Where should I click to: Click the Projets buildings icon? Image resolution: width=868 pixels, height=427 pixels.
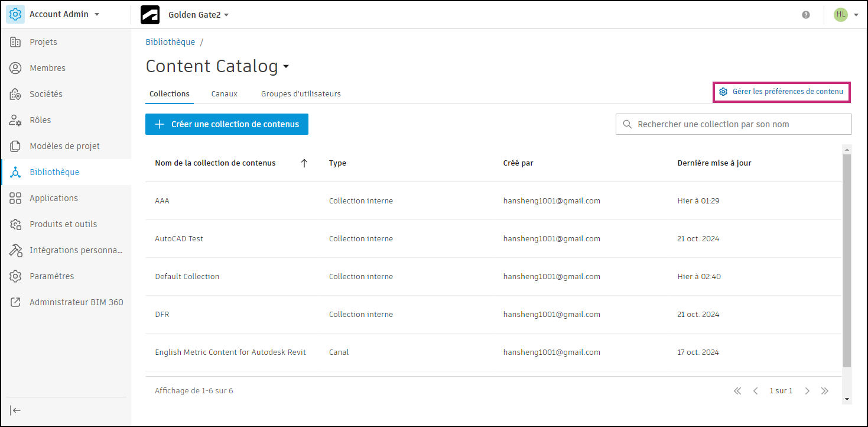point(15,42)
